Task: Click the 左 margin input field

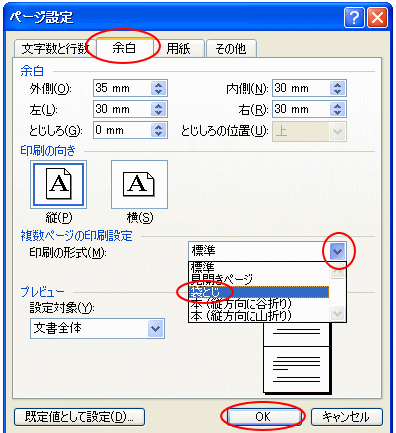Action: click(122, 109)
